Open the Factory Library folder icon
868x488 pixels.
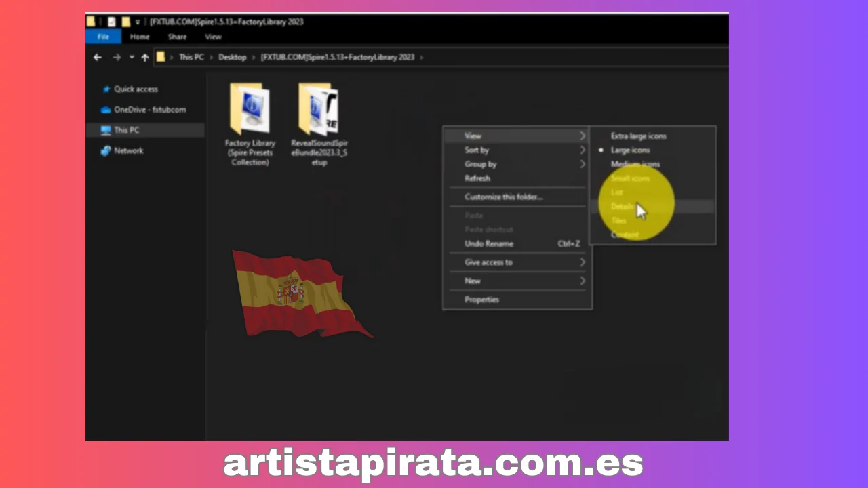click(x=250, y=109)
